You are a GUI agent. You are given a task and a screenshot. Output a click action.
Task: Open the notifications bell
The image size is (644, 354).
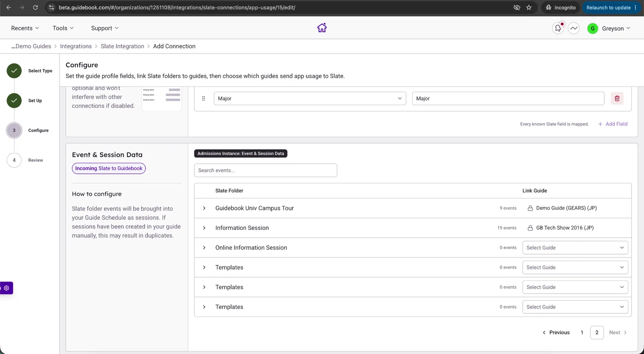point(558,28)
